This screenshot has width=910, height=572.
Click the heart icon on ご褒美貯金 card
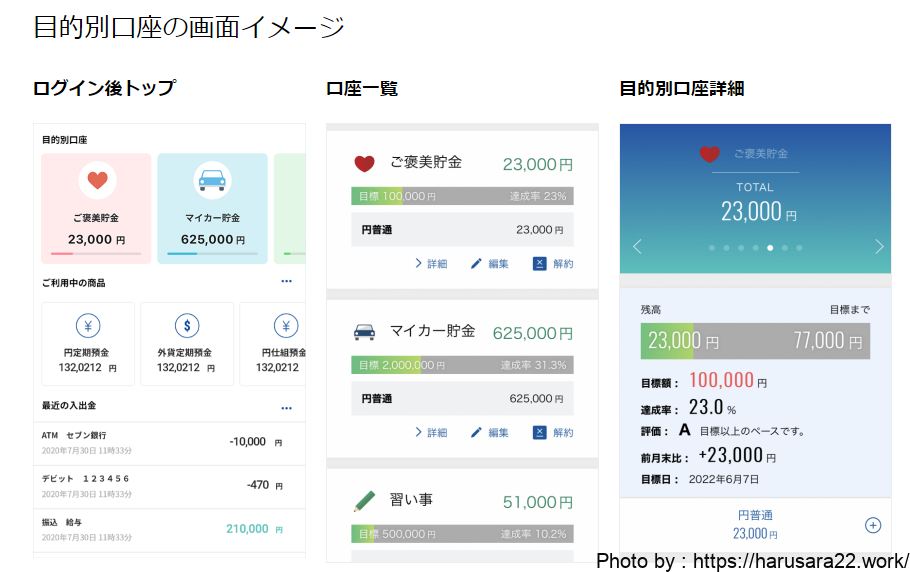97,181
